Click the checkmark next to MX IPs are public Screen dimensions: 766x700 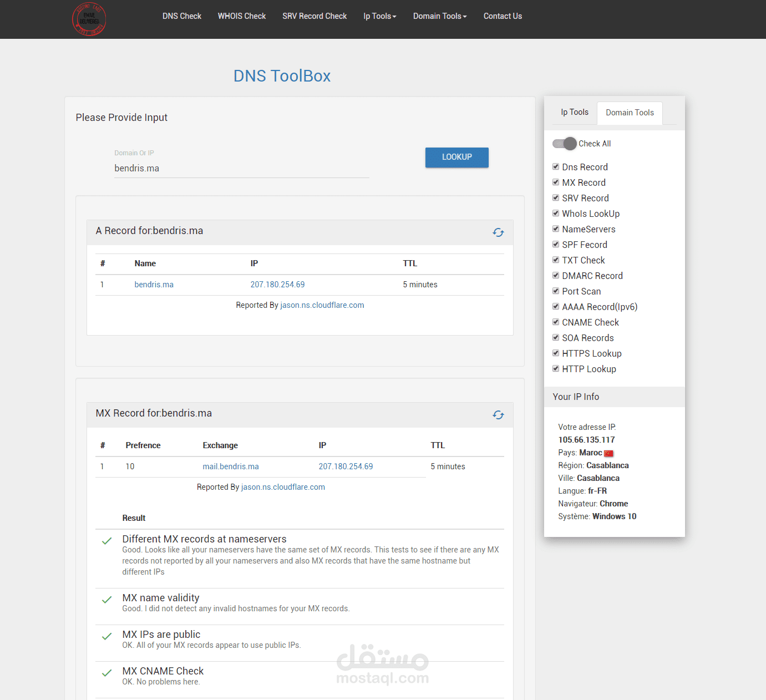point(106,636)
